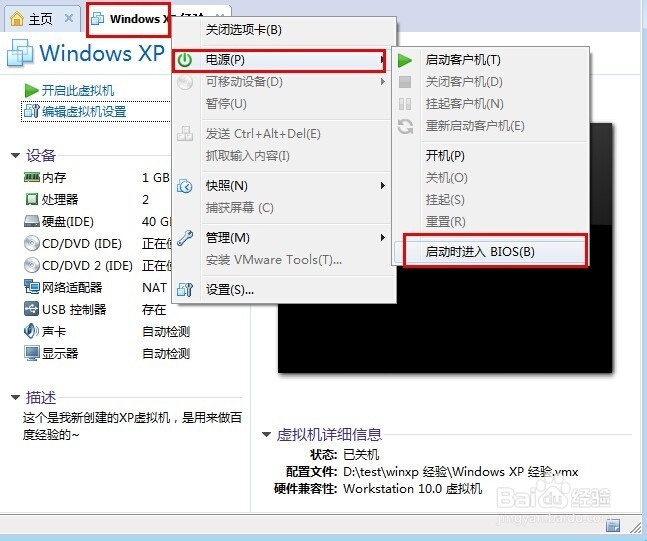The image size is (647, 541).
Task: Choose 挂起客户机(N) in power submenu
Action: (x=491, y=104)
